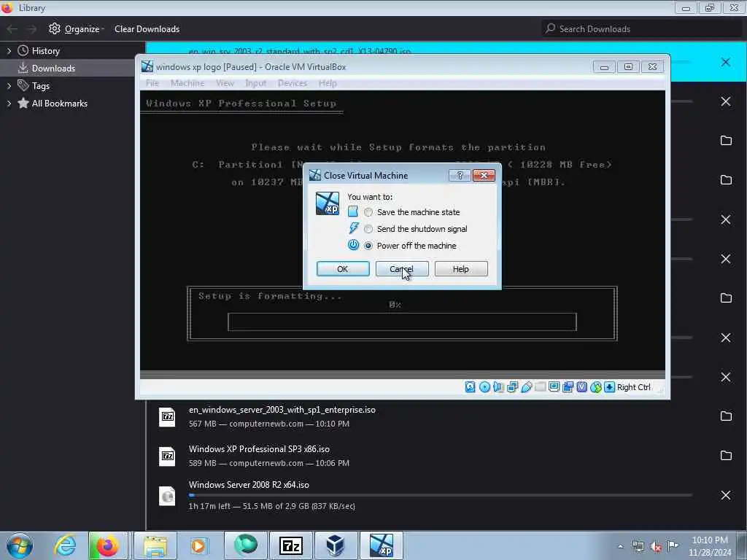Open Windows Explorer from taskbar
This screenshot has height=560, width=747.
[155, 545]
